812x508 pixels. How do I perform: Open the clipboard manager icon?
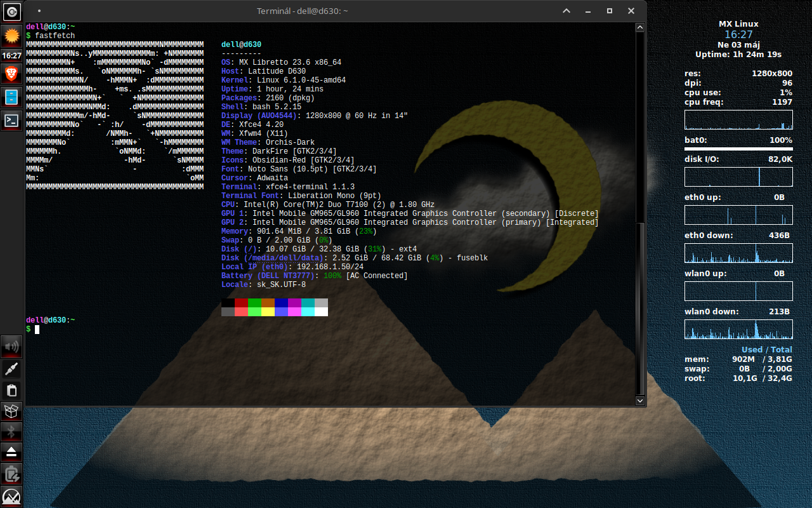point(11,391)
